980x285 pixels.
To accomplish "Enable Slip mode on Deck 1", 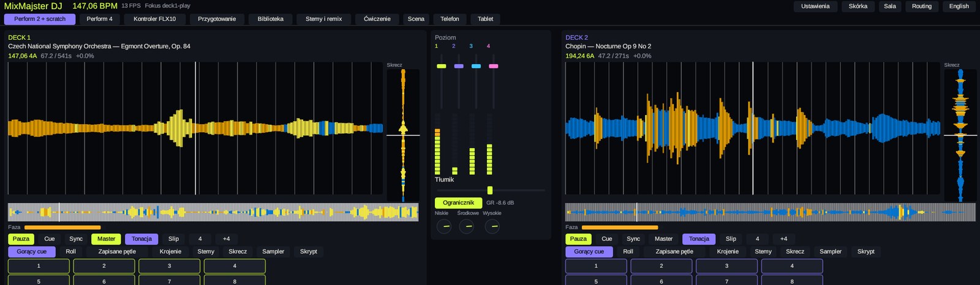I will 174,239.
